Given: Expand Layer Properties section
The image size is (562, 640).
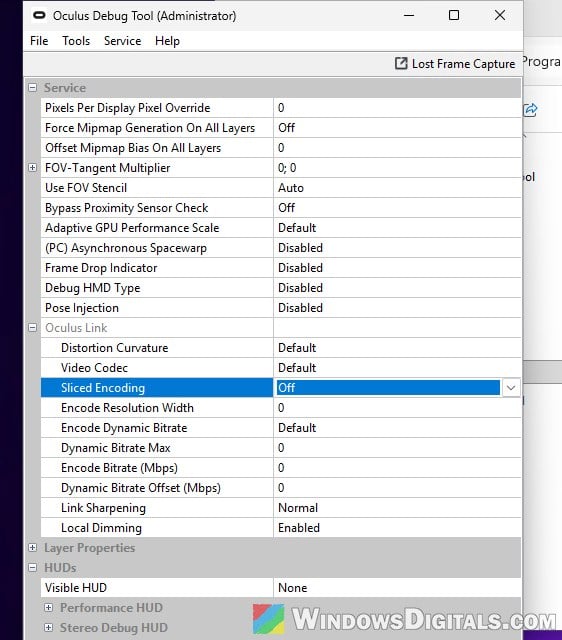Looking at the screenshot, I should (33, 548).
